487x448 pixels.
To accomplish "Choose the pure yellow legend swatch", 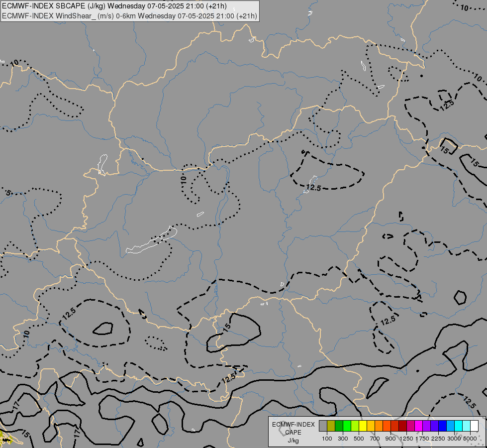I will [363, 426].
